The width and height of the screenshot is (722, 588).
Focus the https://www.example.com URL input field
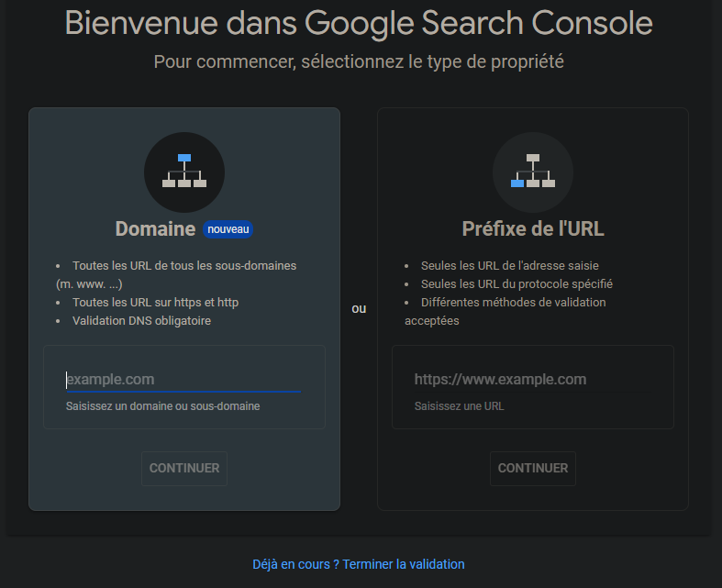pyautogui.click(x=533, y=380)
